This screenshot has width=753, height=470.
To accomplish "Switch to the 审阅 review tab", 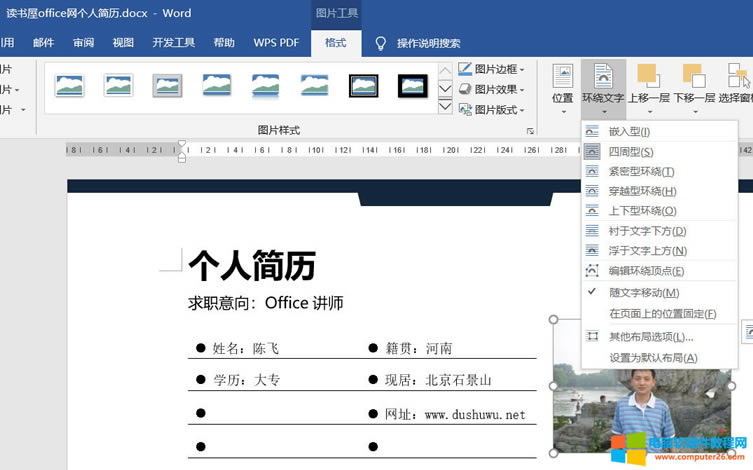I will click(84, 43).
